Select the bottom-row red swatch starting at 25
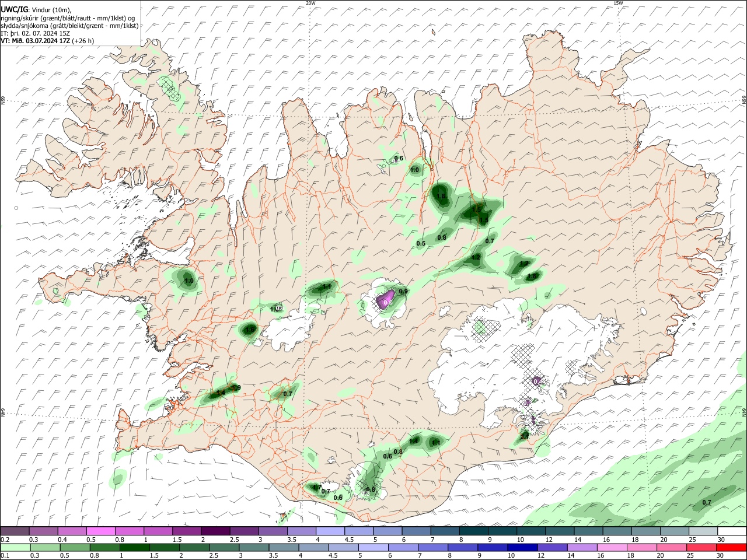The image size is (747, 560). click(x=702, y=547)
